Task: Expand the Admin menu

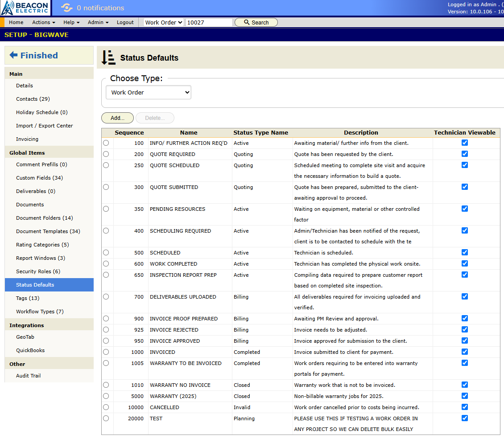Action: click(x=98, y=22)
